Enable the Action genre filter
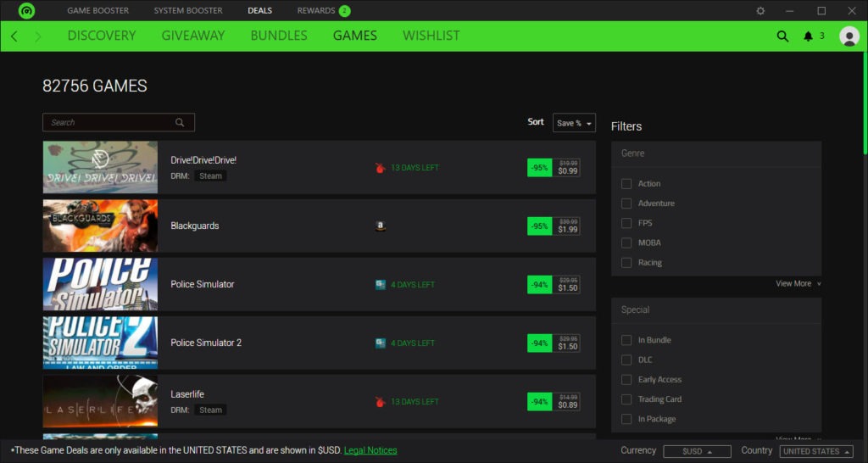Image resolution: width=868 pixels, height=463 pixels. (x=626, y=183)
